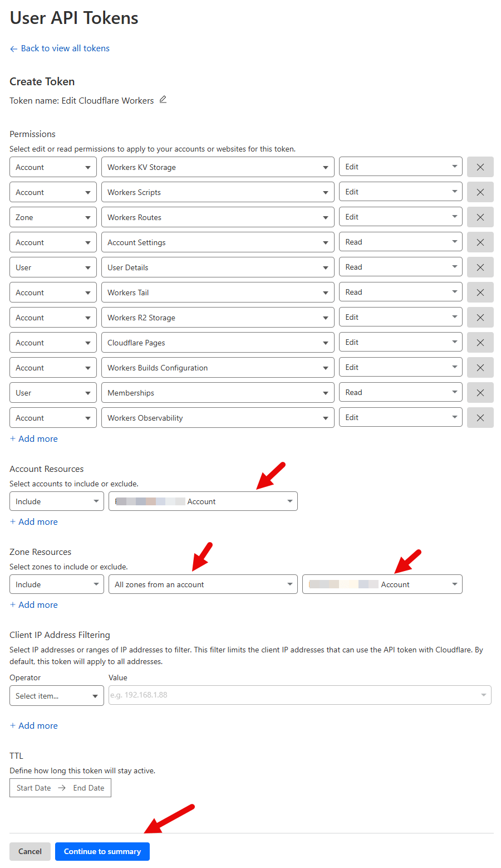Choose account in Account Resources dropdown
Image resolution: width=501 pixels, height=868 pixels.
click(203, 501)
